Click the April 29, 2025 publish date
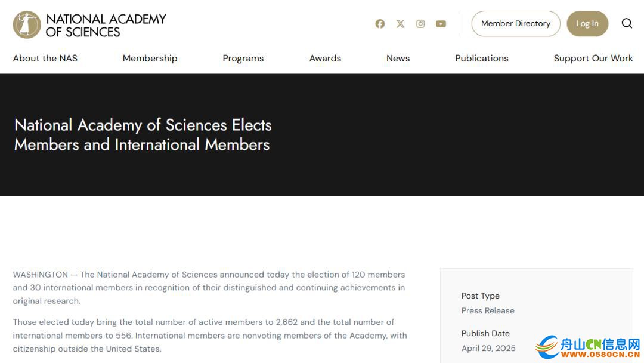Viewport: 644px width, 363px height. click(488, 348)
